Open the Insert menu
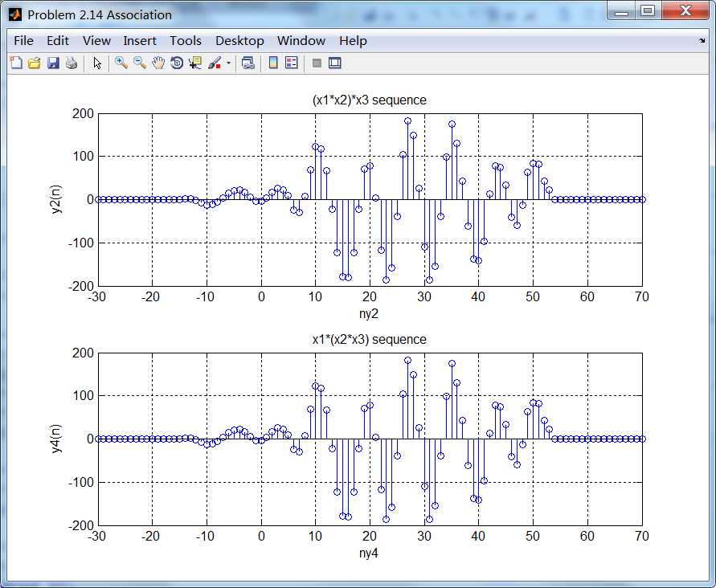 coord(140,41)
